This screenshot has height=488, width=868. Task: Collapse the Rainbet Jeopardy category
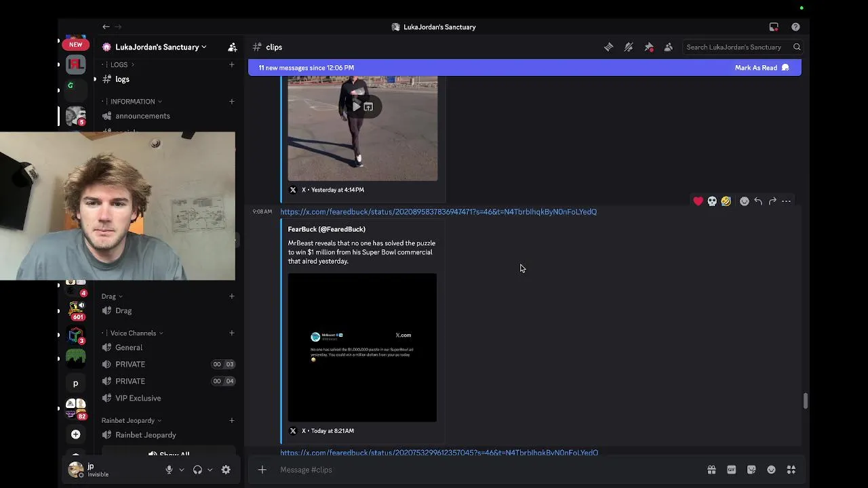pyautogui.click(x=132, y=420)
